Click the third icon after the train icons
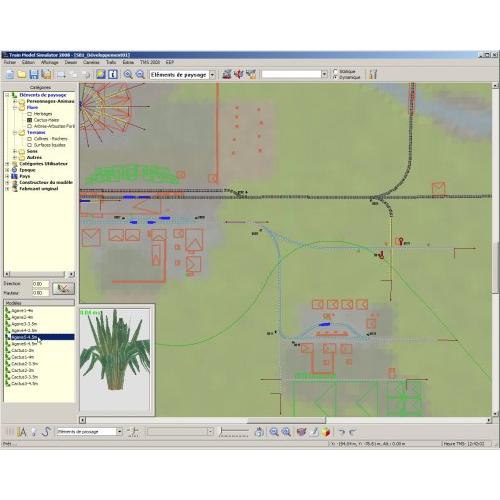The width and height of the screenshot is (500, 500). click(x=251, y=74)
